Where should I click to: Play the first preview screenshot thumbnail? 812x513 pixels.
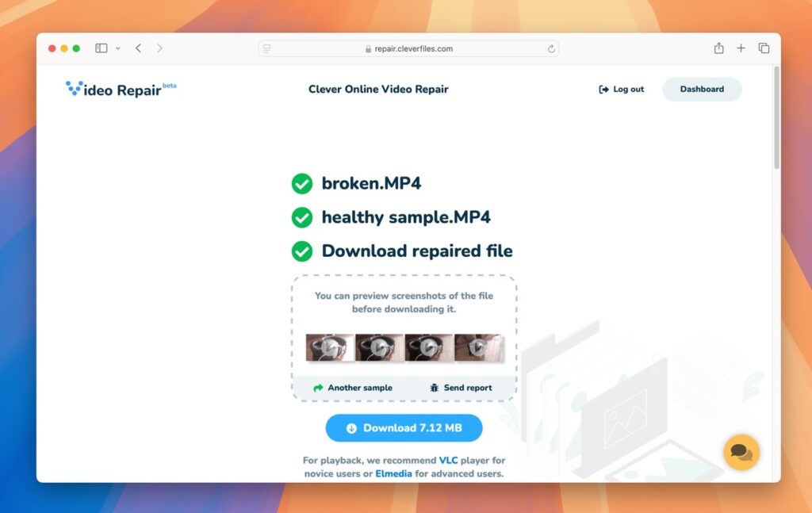(329, 347)
